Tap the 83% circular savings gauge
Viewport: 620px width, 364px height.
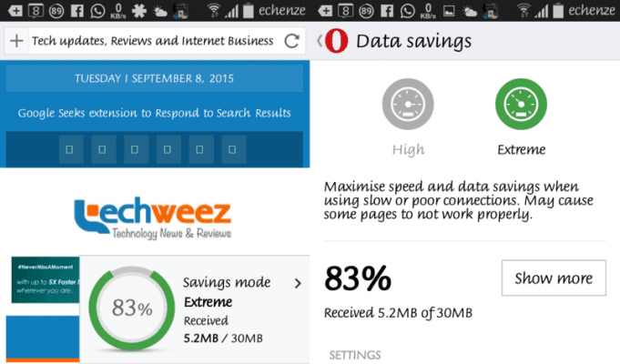click(132, 308)
